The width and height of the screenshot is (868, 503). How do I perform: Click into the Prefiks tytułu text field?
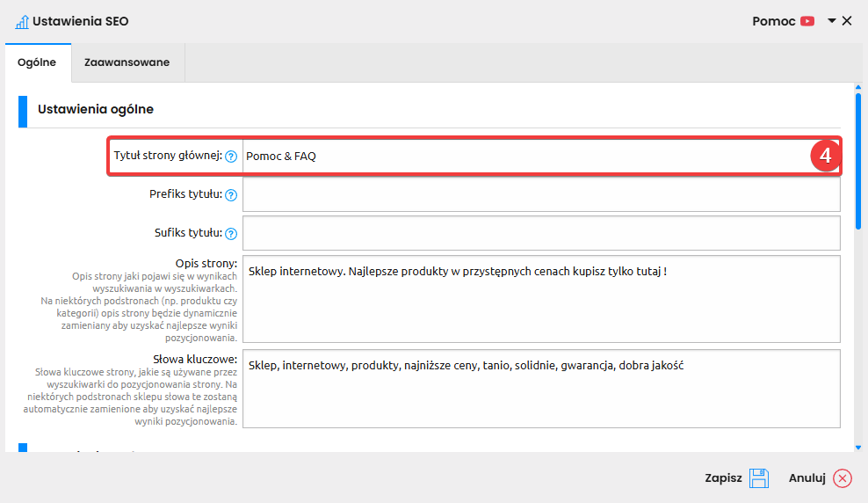[x=541, y=195]
